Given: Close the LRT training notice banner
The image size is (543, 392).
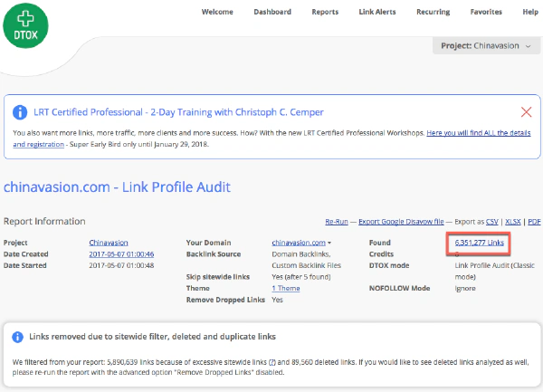Looking at the screenshot, I should tap(526, 112).
